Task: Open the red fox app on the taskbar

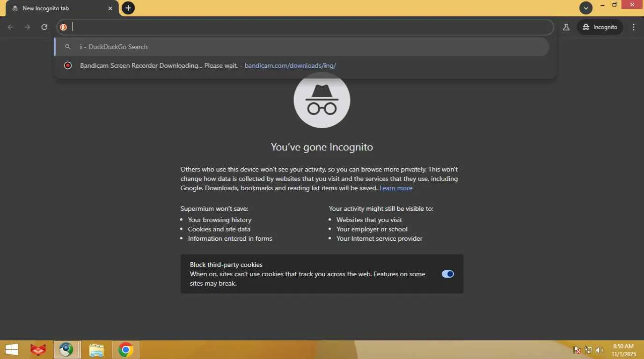Action: pyautogui.click(x=38, y=350)
